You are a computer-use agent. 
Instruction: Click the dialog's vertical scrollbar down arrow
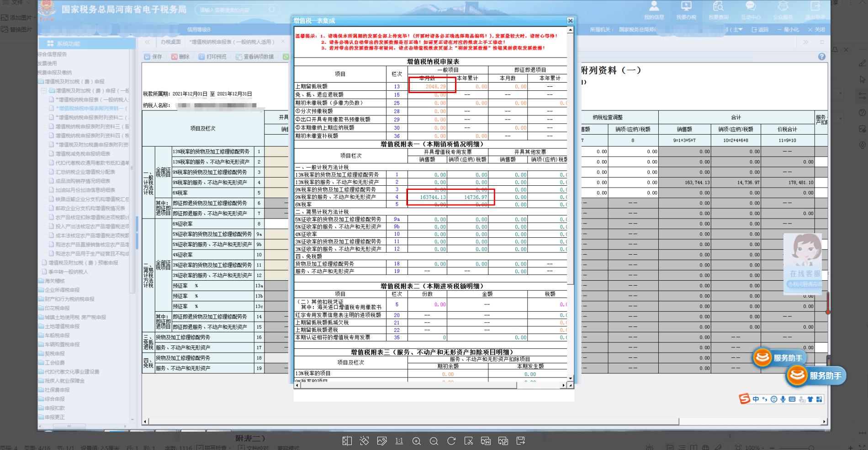[570, 378]
